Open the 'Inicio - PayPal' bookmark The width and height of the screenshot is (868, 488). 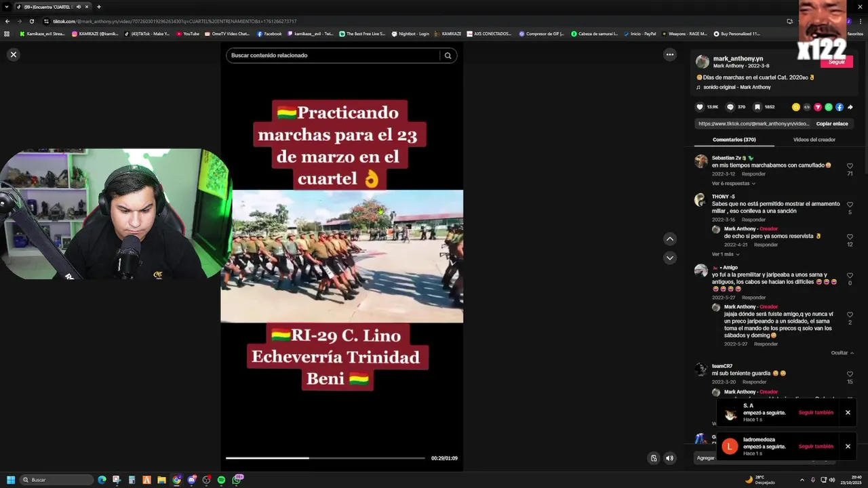tap(639, 34)
